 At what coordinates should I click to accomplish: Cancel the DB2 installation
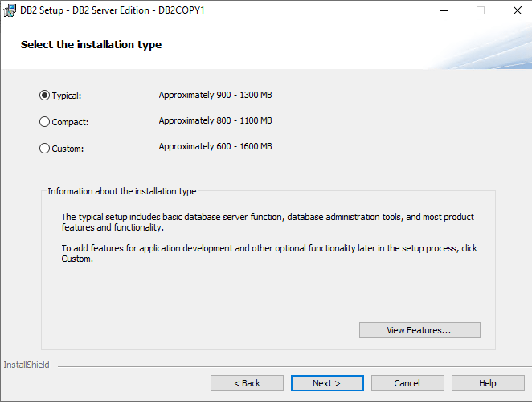pyautogui.click(x=407, y=383)
